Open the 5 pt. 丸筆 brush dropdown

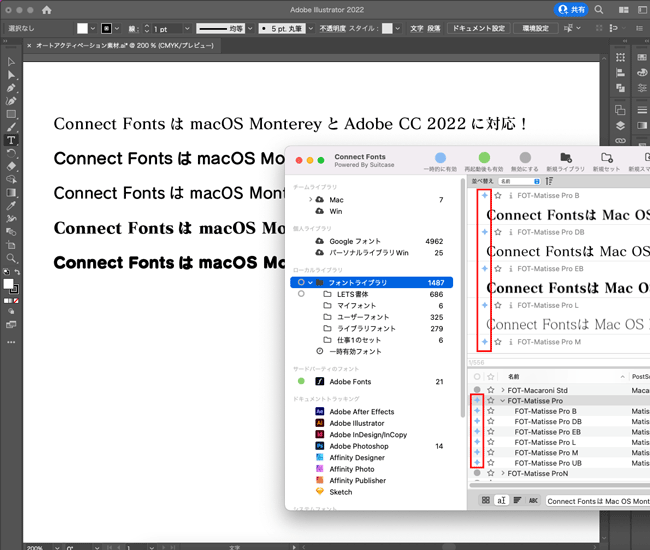tap(310, 29)
